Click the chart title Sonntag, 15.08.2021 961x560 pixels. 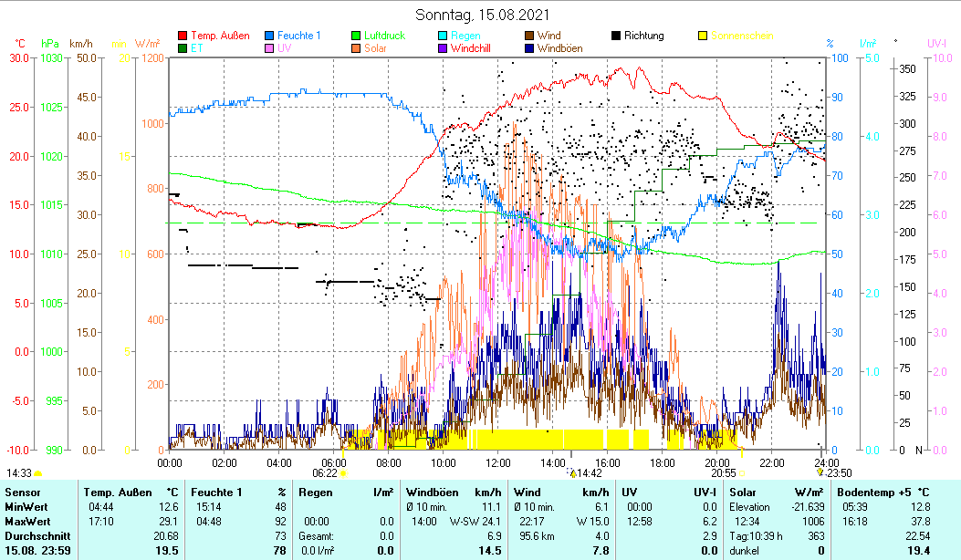tap(483, 15)
